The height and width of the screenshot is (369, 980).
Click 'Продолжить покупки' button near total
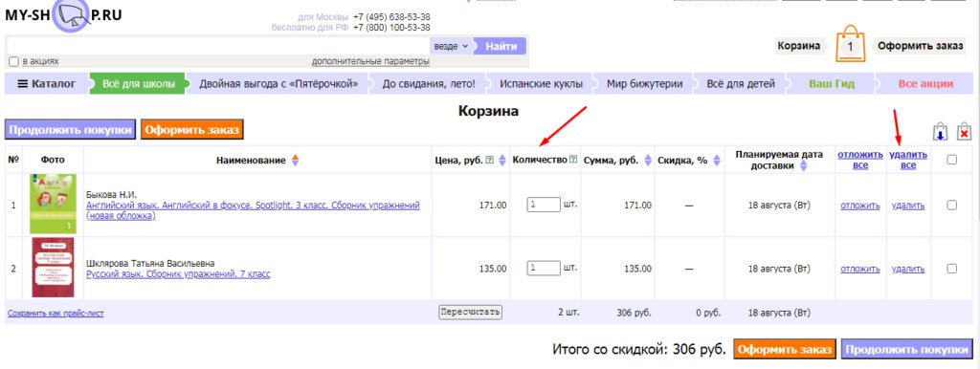coord(907,349)
